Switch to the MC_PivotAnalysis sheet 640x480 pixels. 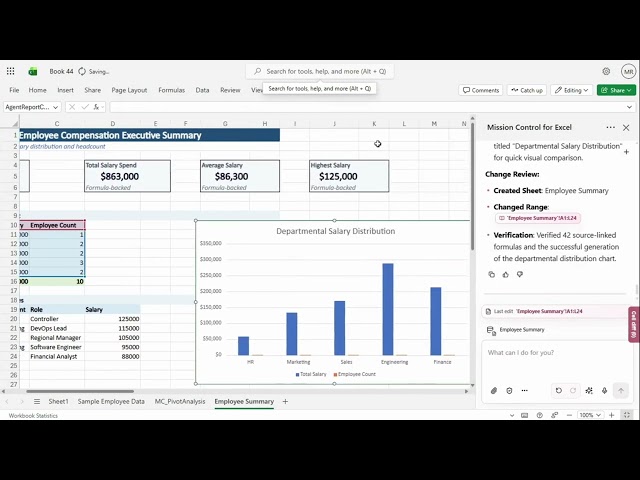click(180, 402)
